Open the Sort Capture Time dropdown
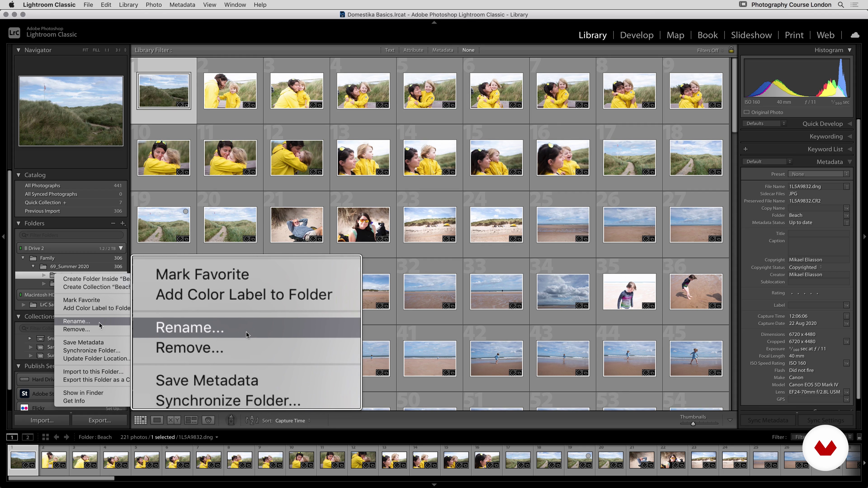The height and width of the screenshot is (488, 868). coord(292,420)
